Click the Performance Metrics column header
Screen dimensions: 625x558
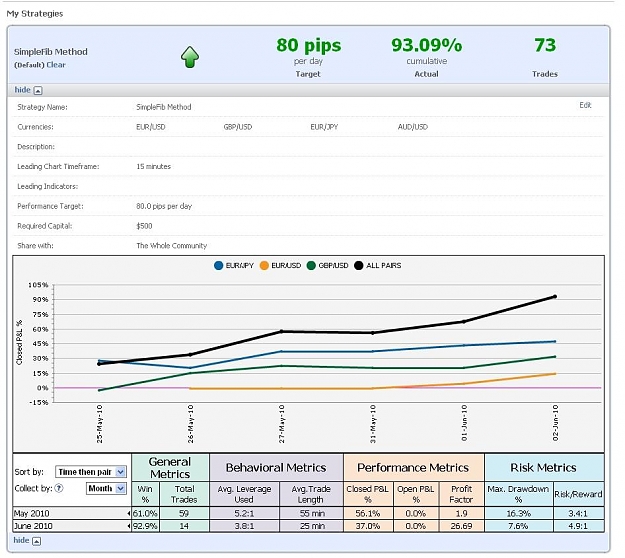pyautogui.click(x=413, y=468)
